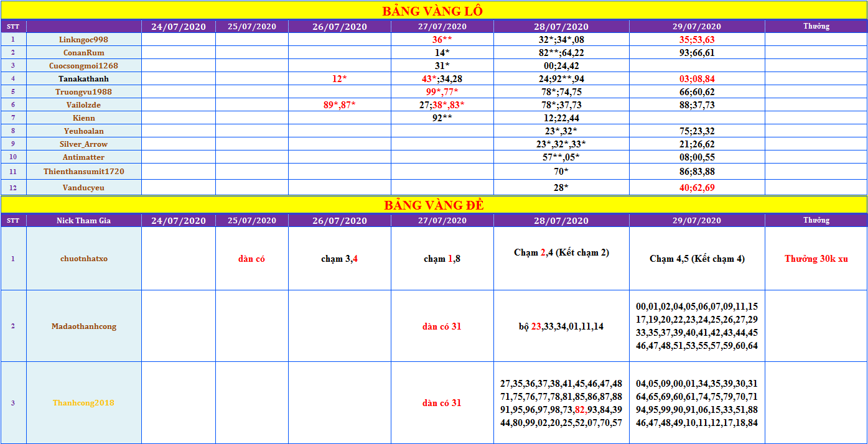868x444 pixels.
Task: Select the Cuocsongmoi1268 name cell
Action: coord(84,65)
